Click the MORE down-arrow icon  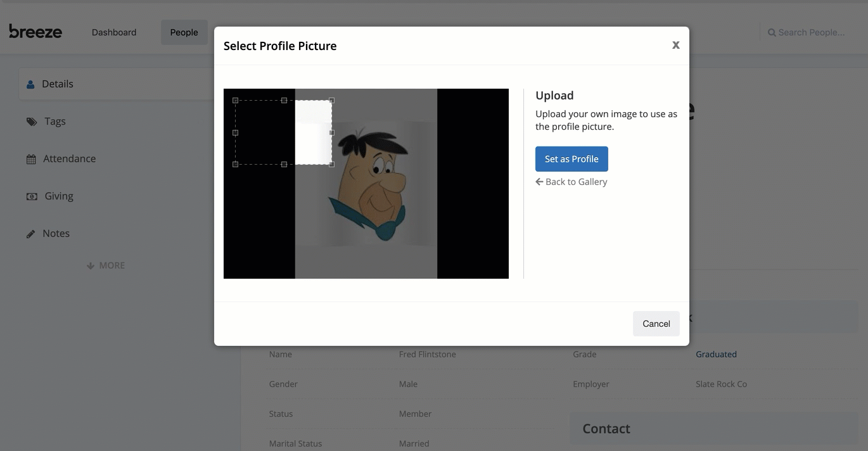91,265
